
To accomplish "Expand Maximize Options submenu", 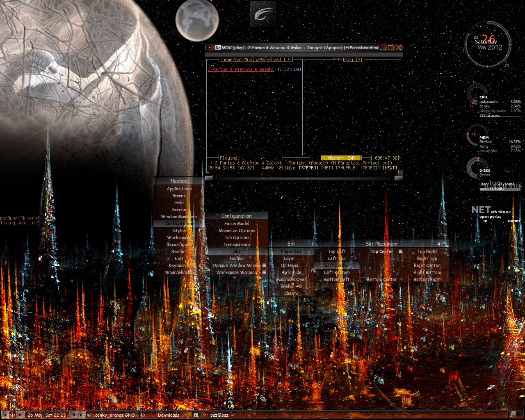I will click(237, 231).
